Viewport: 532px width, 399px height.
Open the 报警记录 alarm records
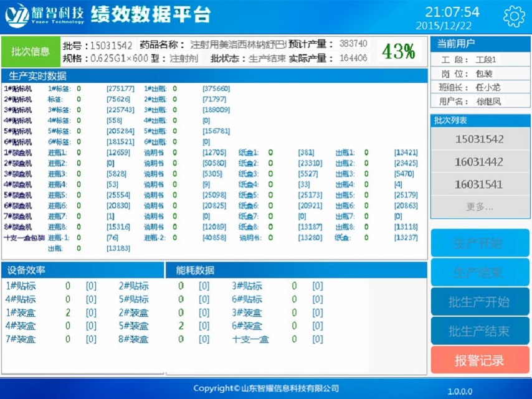pos(479,360)
